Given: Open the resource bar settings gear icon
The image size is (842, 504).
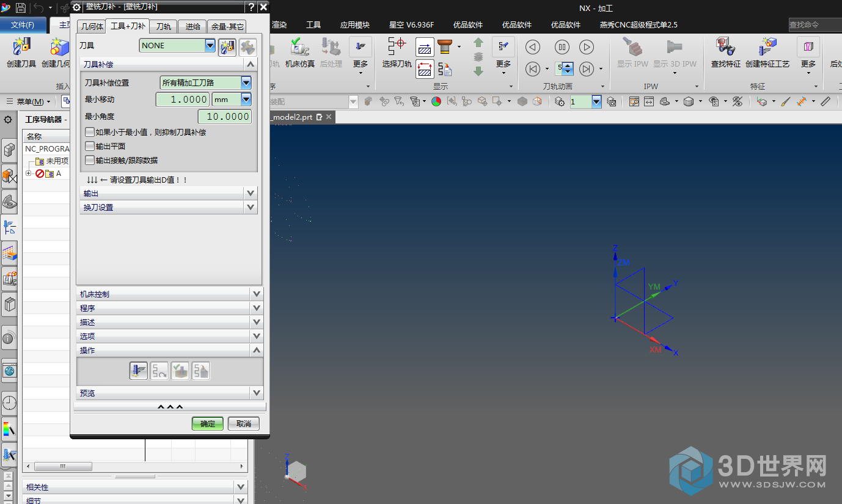Looking at the screenshot, I should (8, 120).
